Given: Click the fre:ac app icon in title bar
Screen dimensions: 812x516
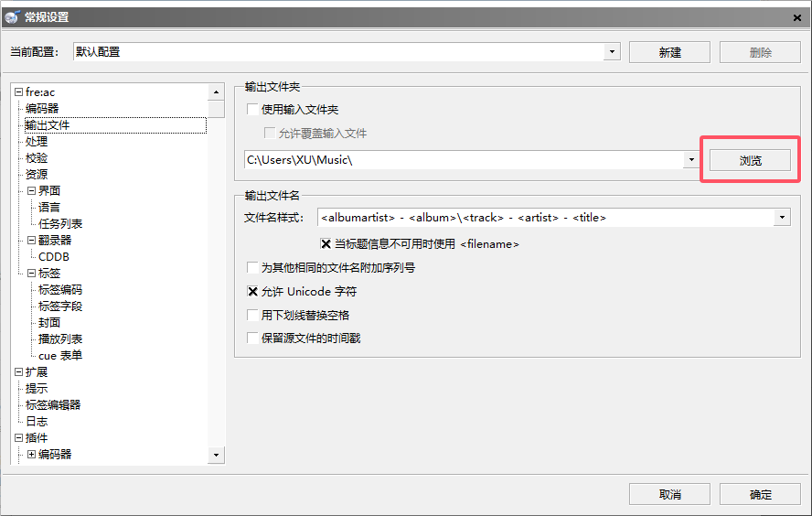Looking at the screenshot, I should [x=12, y=17].
